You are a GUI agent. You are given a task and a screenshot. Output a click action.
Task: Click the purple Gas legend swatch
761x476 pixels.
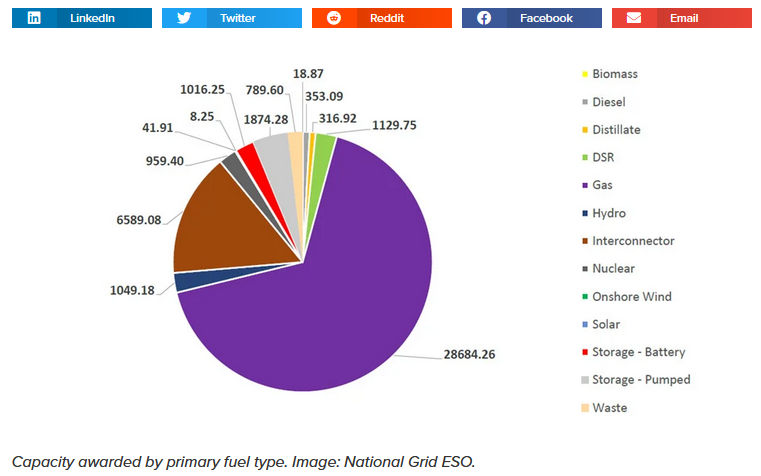[x=583, y=186]
